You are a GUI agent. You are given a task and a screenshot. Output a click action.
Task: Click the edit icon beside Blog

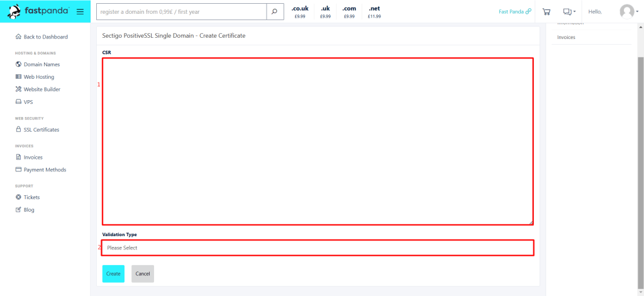18,209
